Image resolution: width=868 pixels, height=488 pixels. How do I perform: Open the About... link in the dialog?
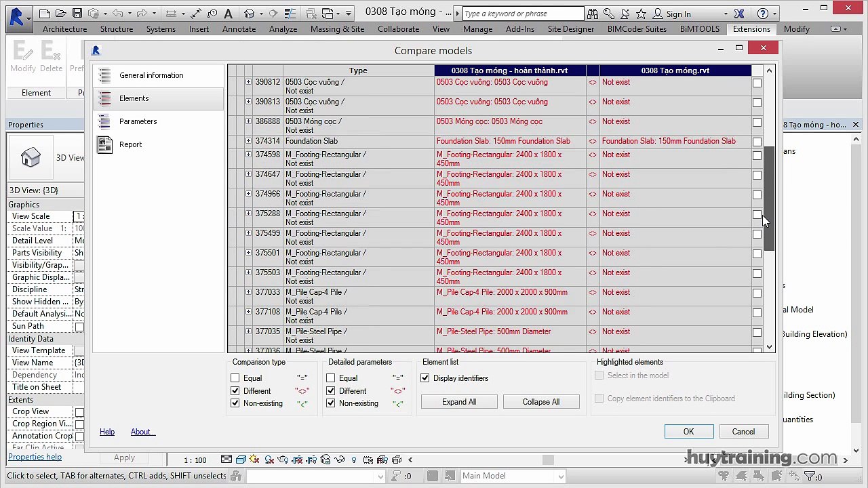143,432
